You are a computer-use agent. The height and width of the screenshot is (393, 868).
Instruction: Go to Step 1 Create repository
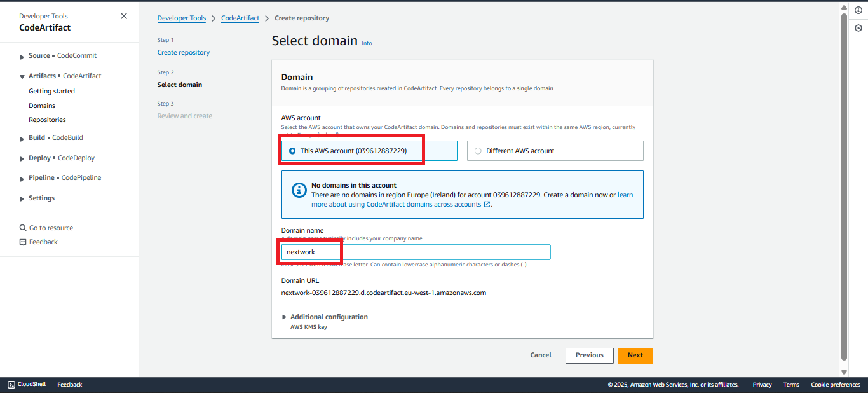(x=184, y=52)
